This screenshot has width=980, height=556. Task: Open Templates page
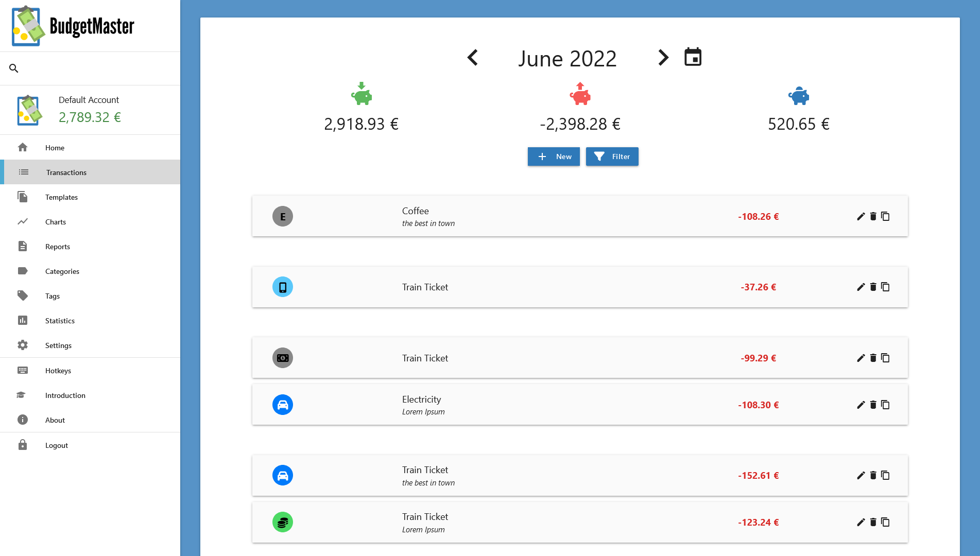[90, 197]
